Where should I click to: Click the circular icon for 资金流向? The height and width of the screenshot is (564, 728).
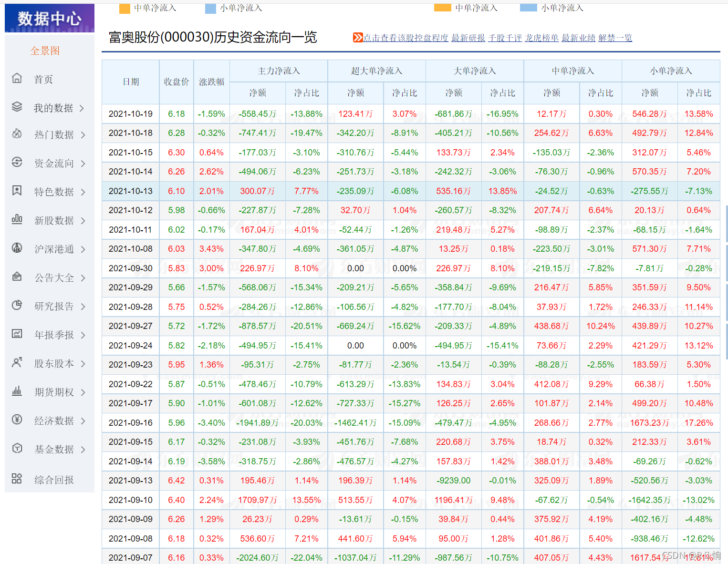pos(17,162)
